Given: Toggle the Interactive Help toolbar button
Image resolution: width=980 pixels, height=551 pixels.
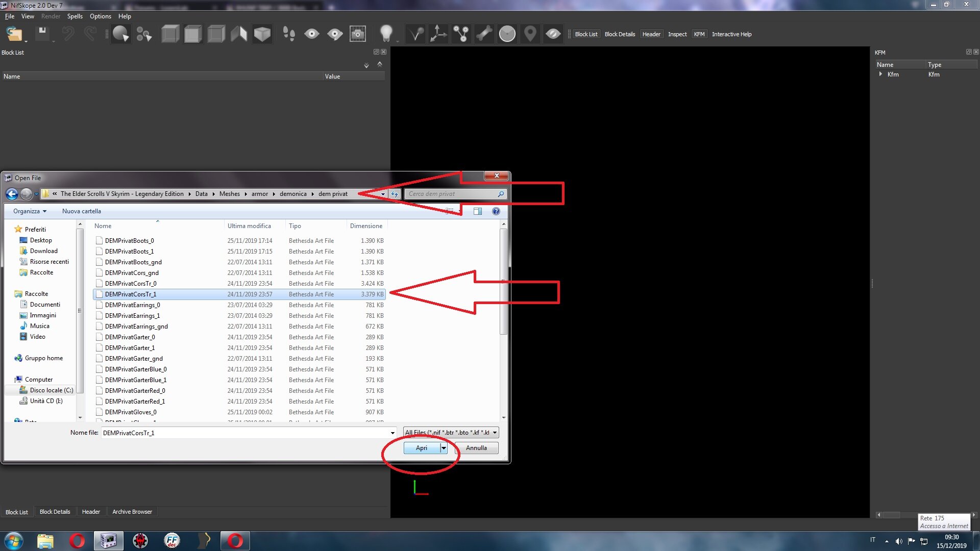Looking at the screenshot, I should point(731,34).
